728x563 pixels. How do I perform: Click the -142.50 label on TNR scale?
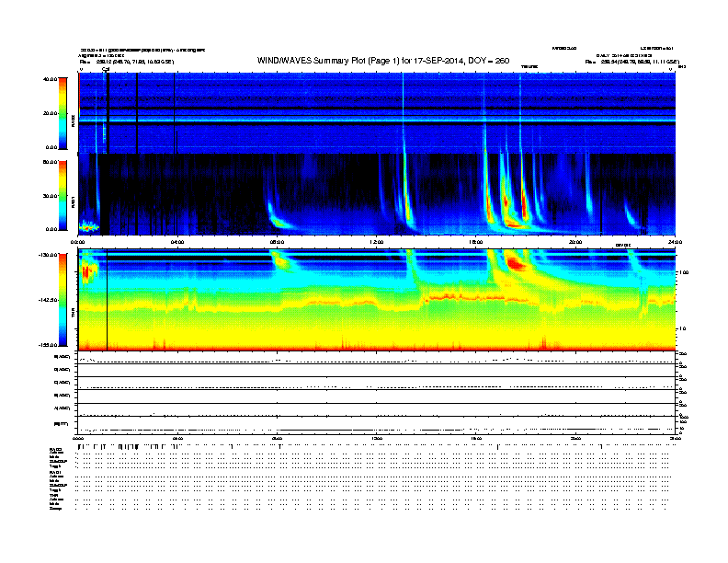click(x=49, y=300)
